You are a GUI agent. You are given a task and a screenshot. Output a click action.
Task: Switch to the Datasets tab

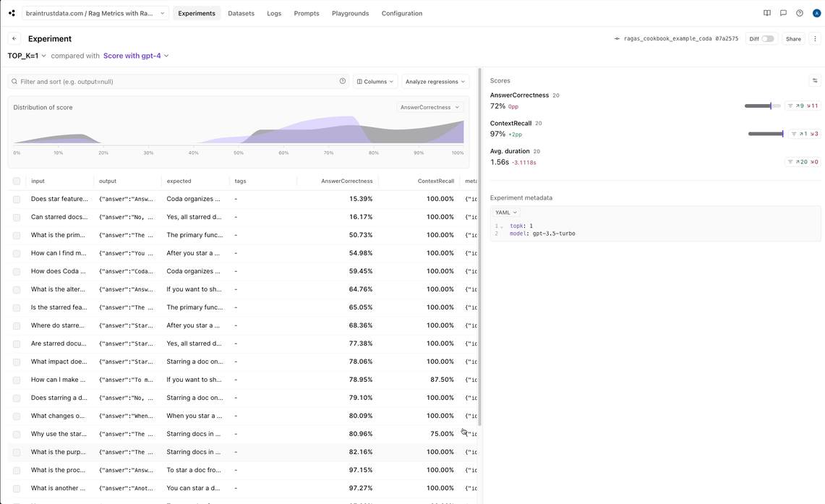click(241, 13)
